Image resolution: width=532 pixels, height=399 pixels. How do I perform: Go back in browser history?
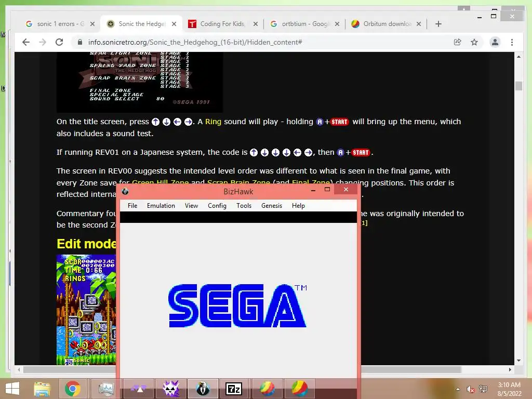click(x=26, y=42)
